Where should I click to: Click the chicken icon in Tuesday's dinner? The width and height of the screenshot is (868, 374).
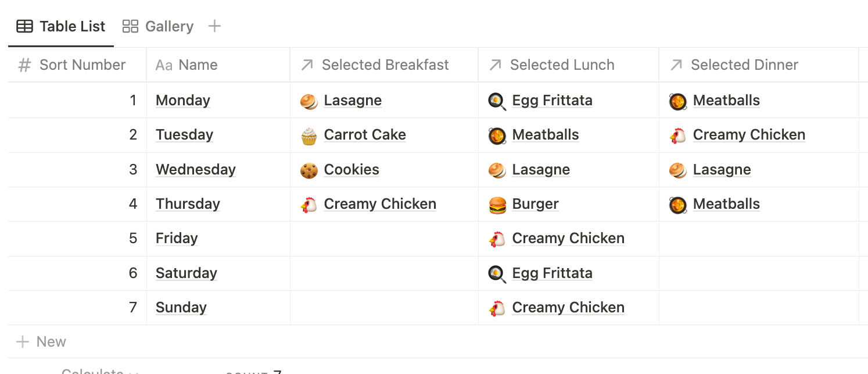pos(678,136)
